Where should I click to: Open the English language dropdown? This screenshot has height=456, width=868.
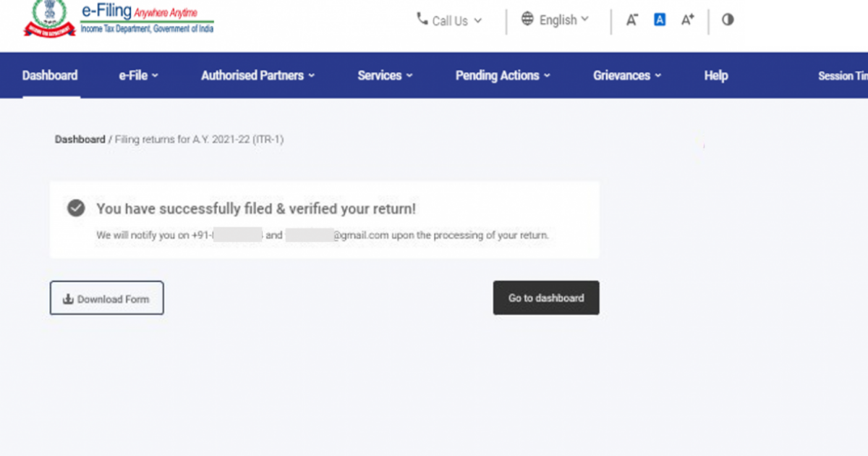click(556, 20)
